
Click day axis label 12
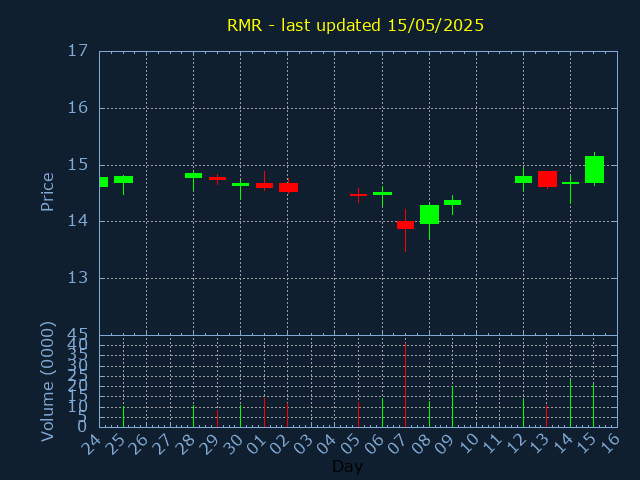515,444
